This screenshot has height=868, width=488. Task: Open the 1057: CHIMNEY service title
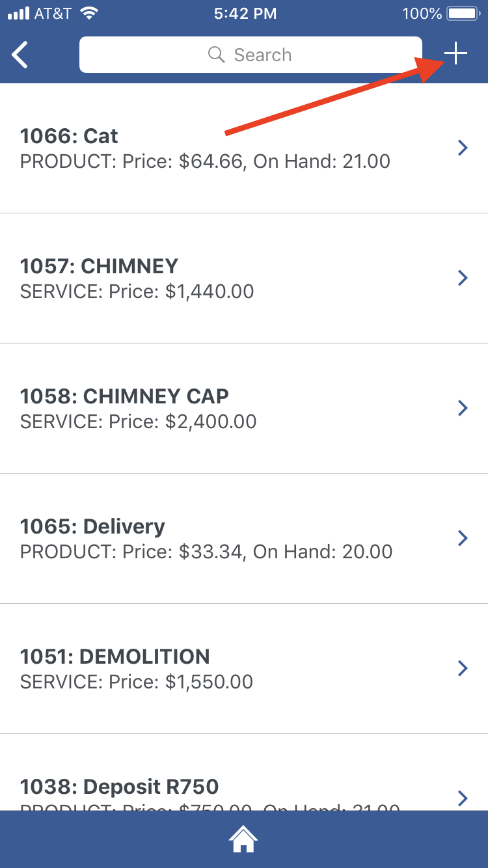tap(99, 266)
